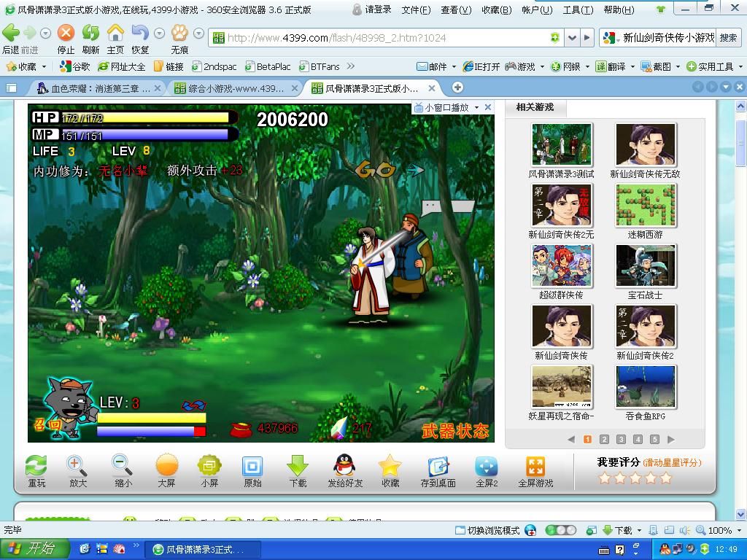The image size is (747, 560).
Task: Click the Windows 开始 Start button
Action: click(34, 549)
